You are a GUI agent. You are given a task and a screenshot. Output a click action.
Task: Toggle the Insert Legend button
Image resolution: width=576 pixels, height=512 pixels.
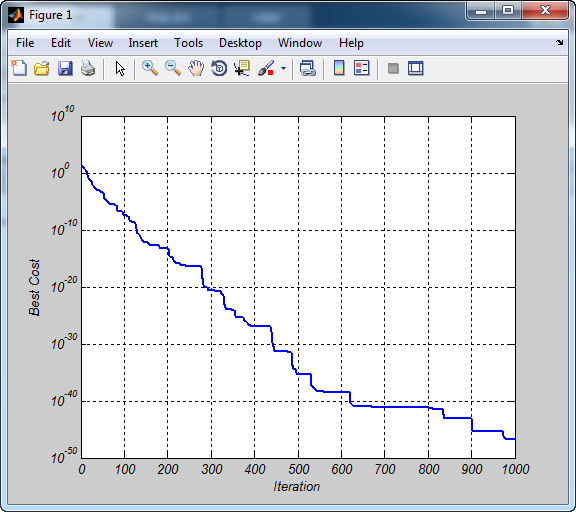361,68
